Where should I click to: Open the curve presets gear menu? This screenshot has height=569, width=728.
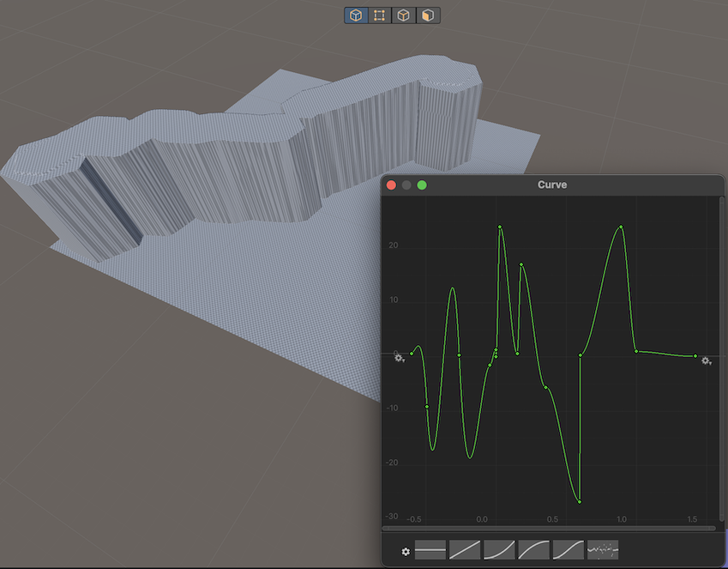coord(406,551)
